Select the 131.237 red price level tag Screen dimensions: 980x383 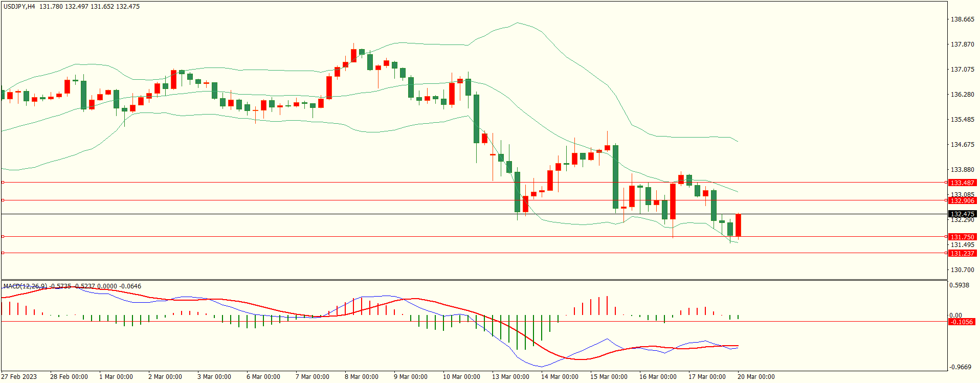point(962,253)
